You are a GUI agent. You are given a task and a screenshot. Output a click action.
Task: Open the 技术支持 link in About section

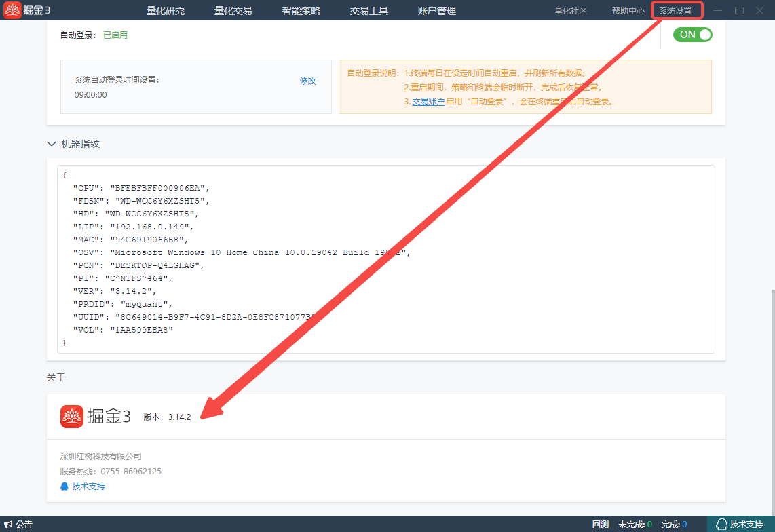tap(88, 487)
